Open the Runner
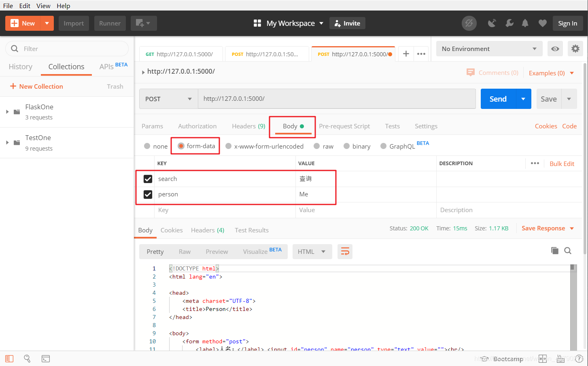The width and height of the screenshot is (588, 366). [110, 23]
